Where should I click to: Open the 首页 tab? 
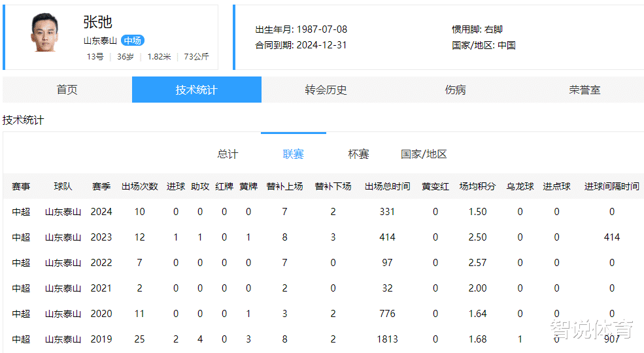[67, 90]
